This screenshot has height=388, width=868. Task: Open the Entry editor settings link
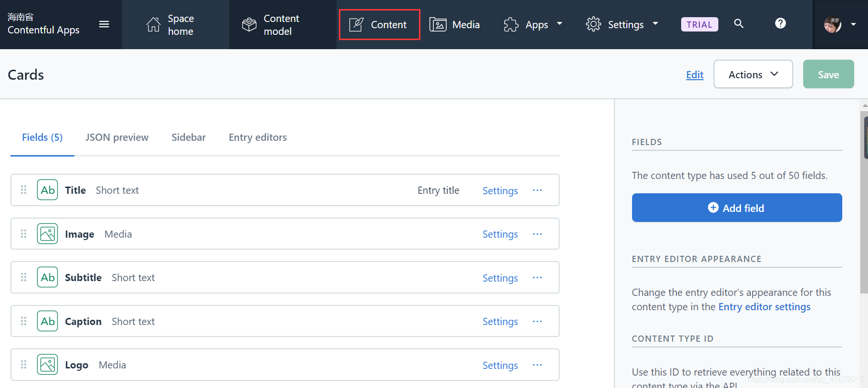point(764,307)
